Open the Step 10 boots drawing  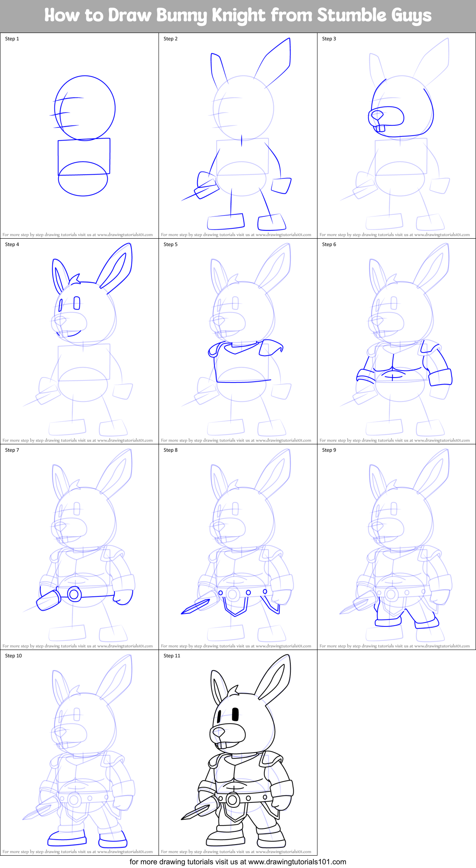tap(79, 753)
